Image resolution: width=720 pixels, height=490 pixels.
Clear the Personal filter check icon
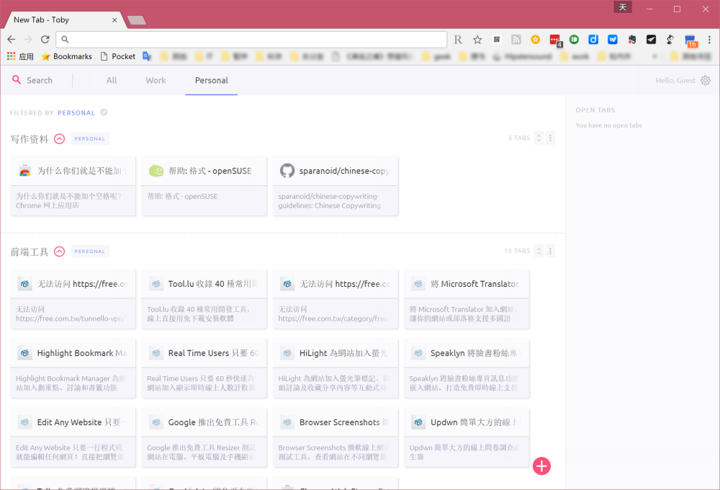(x=104, y=113)
